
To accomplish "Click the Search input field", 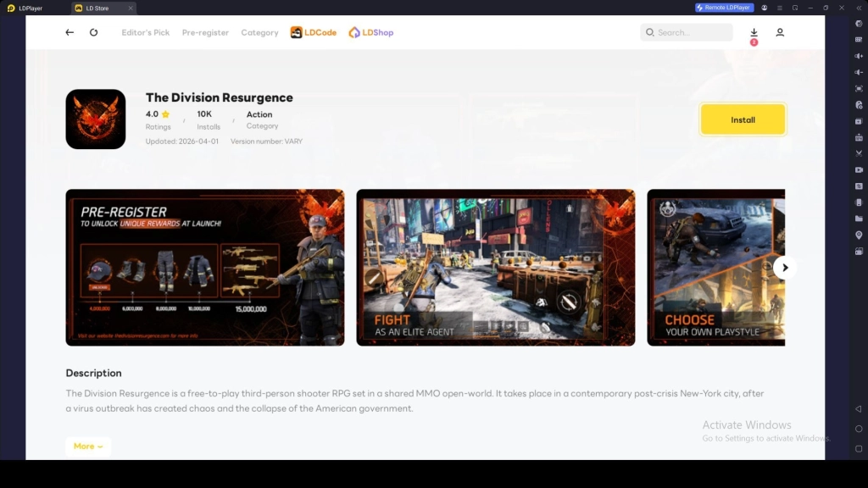I will [x=687, y=32].
